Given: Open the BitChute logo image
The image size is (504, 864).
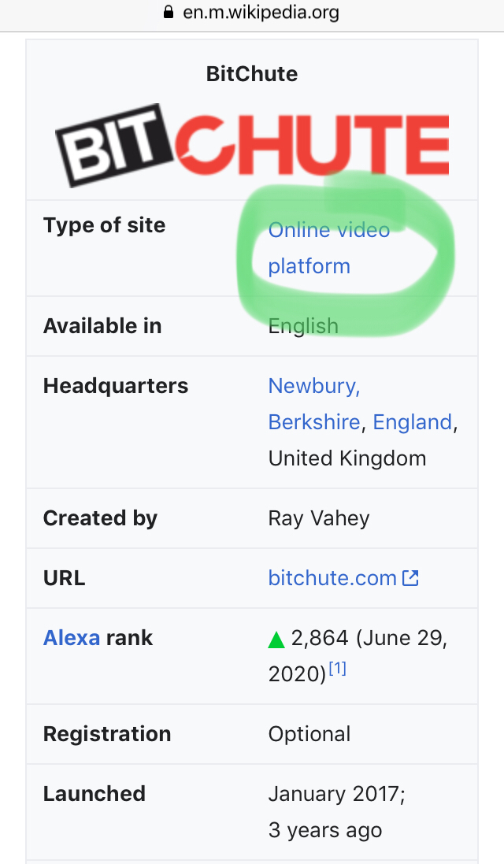Looking at the screenshot, I should pos(252,146).
